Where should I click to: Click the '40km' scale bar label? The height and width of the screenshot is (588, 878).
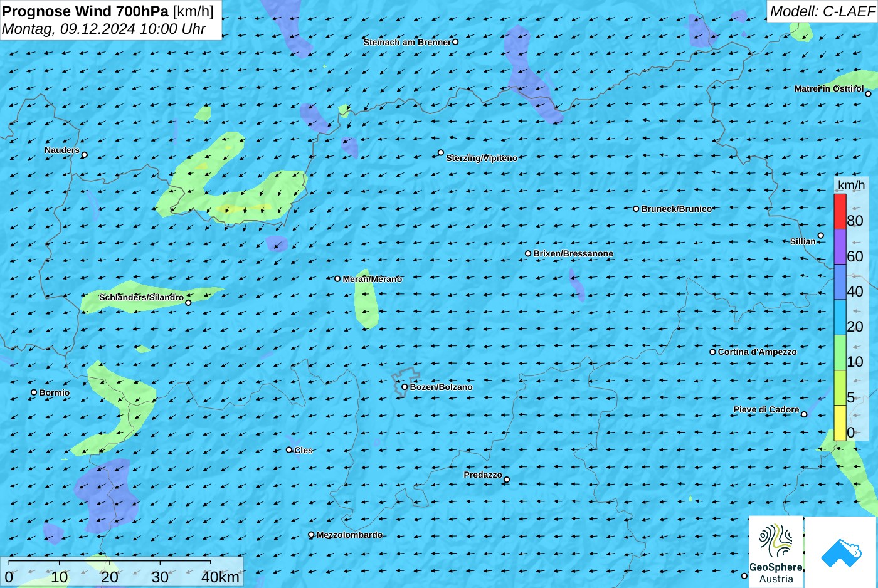point(220,577)
